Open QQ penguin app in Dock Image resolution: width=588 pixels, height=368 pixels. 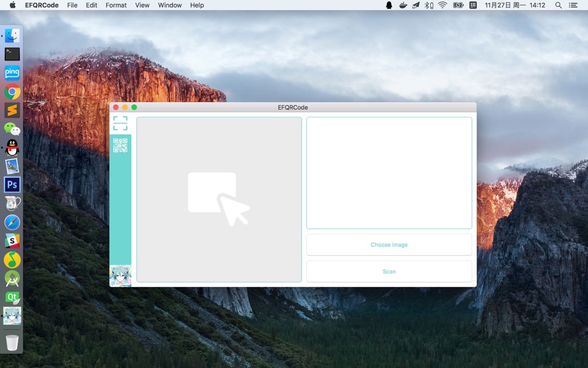[x=12, y=147]
